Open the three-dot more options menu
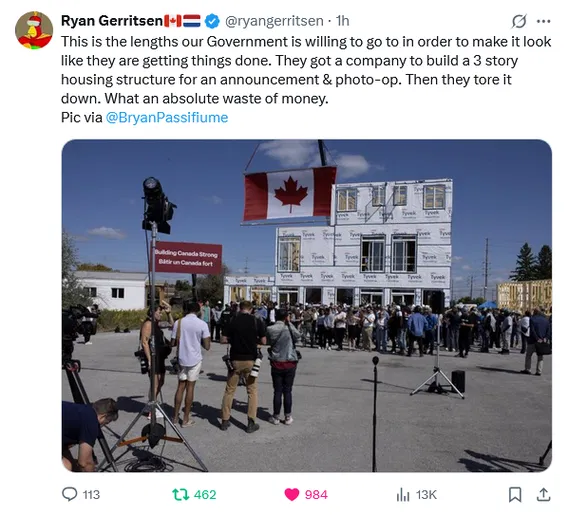The image size is (568, 515). (x=543, y=21)
